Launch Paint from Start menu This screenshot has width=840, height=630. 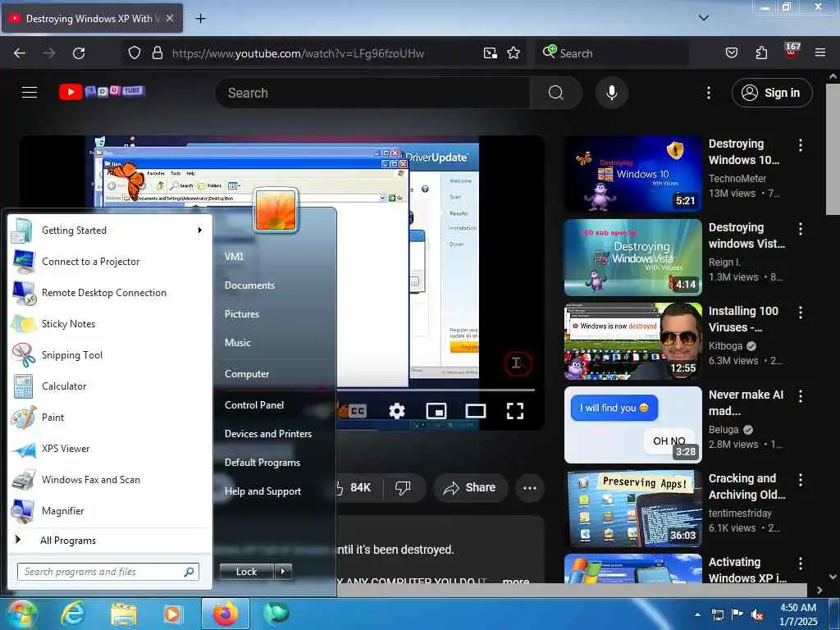tap(110, 417)
